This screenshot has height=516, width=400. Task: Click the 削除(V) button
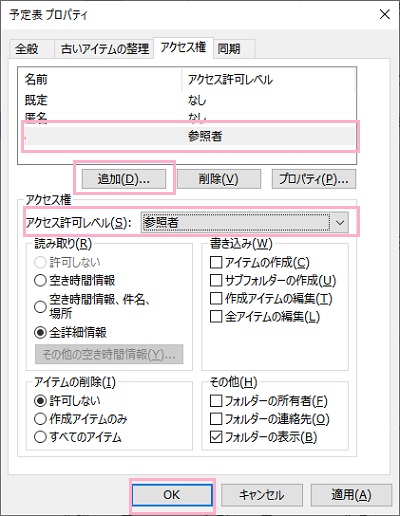pos(219,179)
